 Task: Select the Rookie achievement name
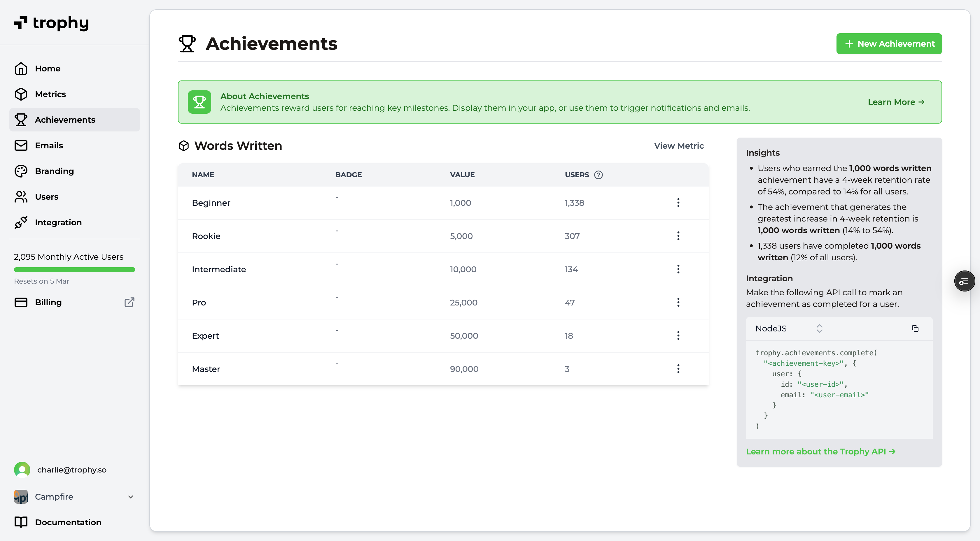[x=206, y=236]
